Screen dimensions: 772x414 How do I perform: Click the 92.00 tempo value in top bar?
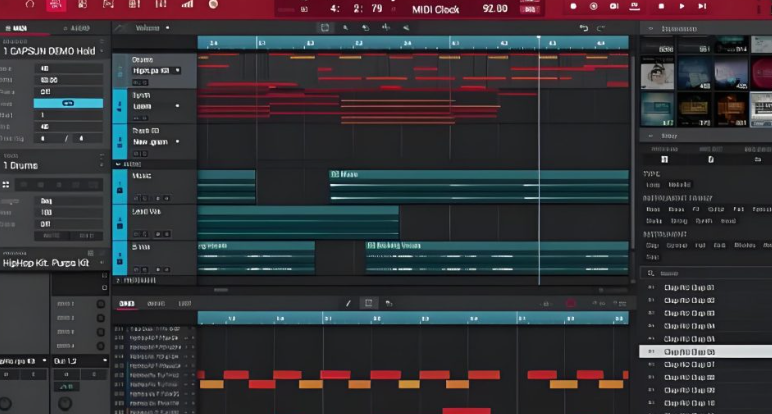(x=495, y=9)
